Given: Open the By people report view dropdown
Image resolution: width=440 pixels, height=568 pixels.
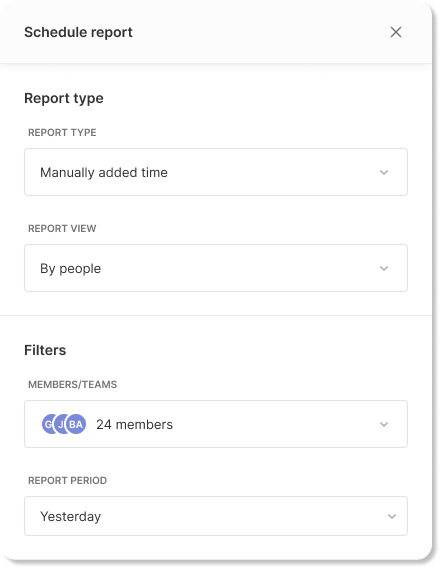Looking at the screenshot, I should [216, 268].
